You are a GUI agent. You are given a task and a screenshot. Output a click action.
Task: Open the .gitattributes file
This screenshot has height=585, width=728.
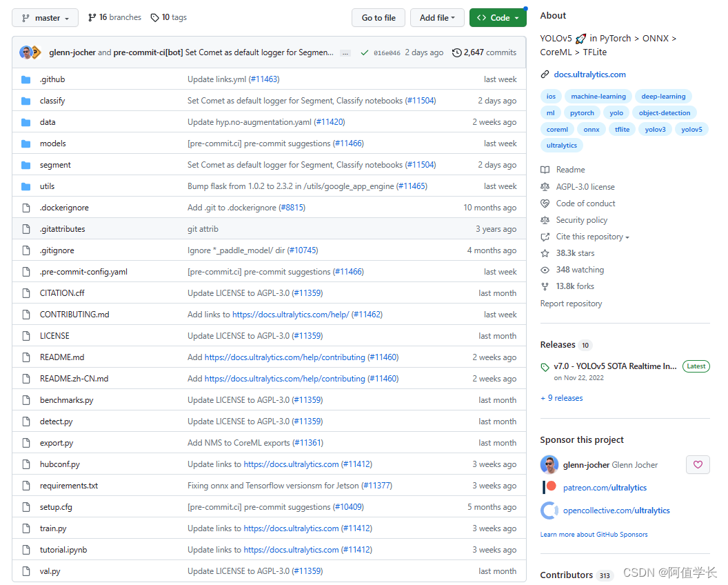click(x=62, y=229)
